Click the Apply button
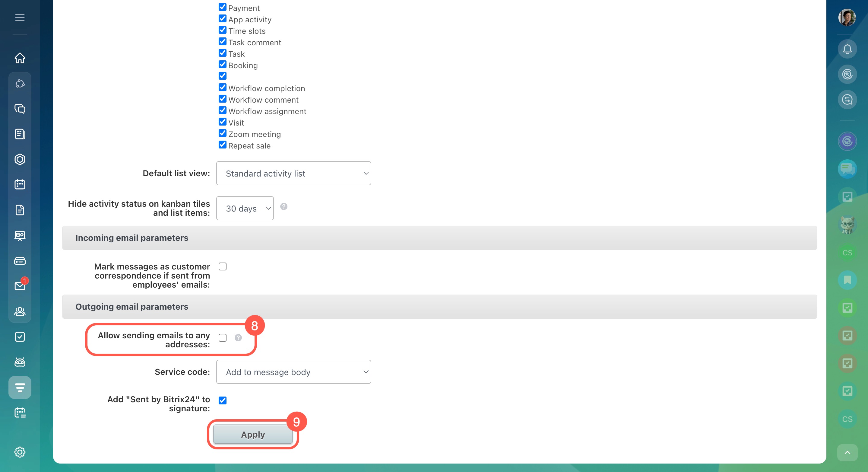Viewport: 868px width, 472px height. coord(253,435)
